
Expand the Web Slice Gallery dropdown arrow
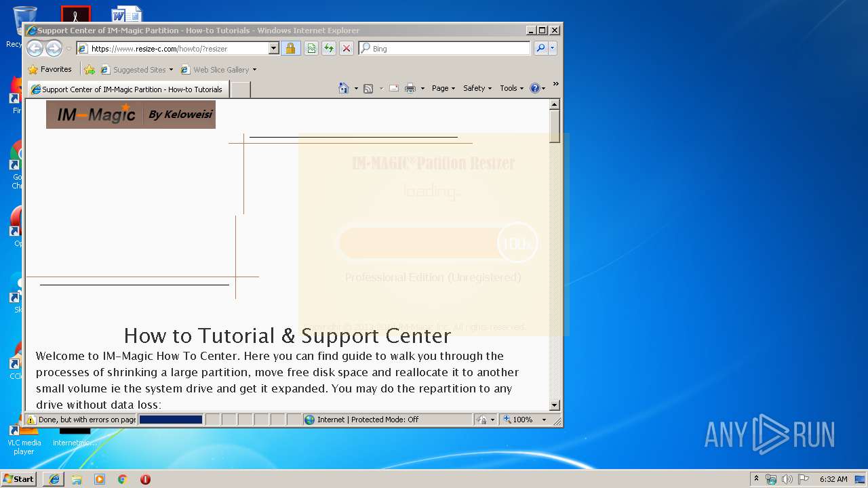(x=254, y=69)
